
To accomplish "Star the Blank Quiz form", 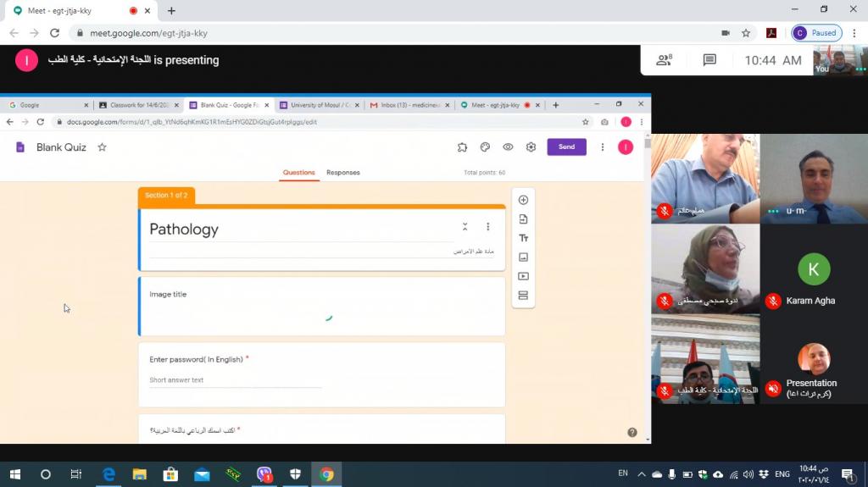I will (103, 147).
